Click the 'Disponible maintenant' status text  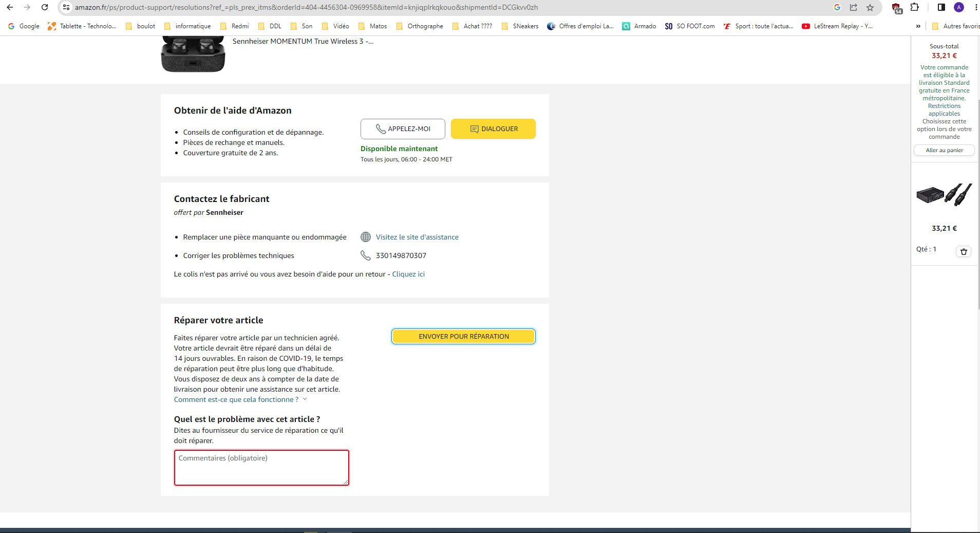click(x=399, y=149)
